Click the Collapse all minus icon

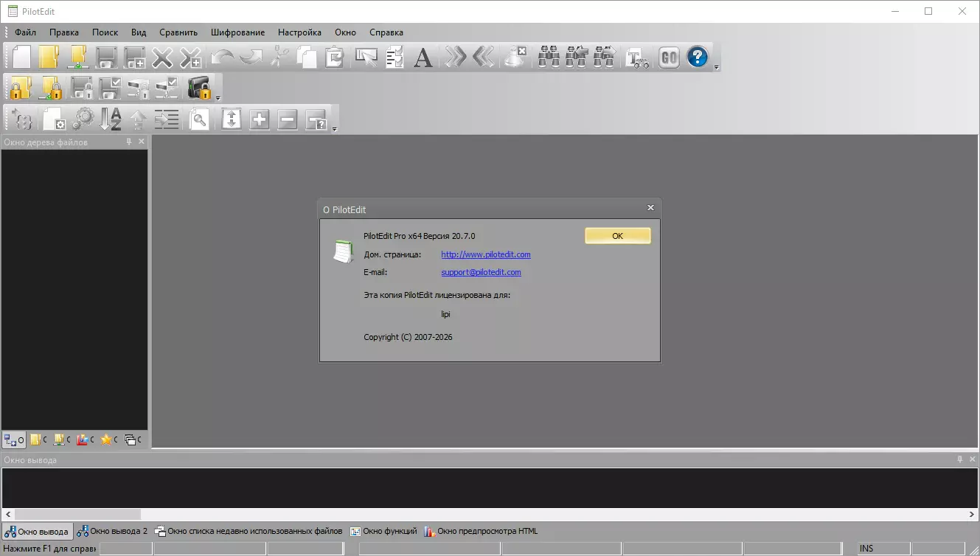pos(288,119)
